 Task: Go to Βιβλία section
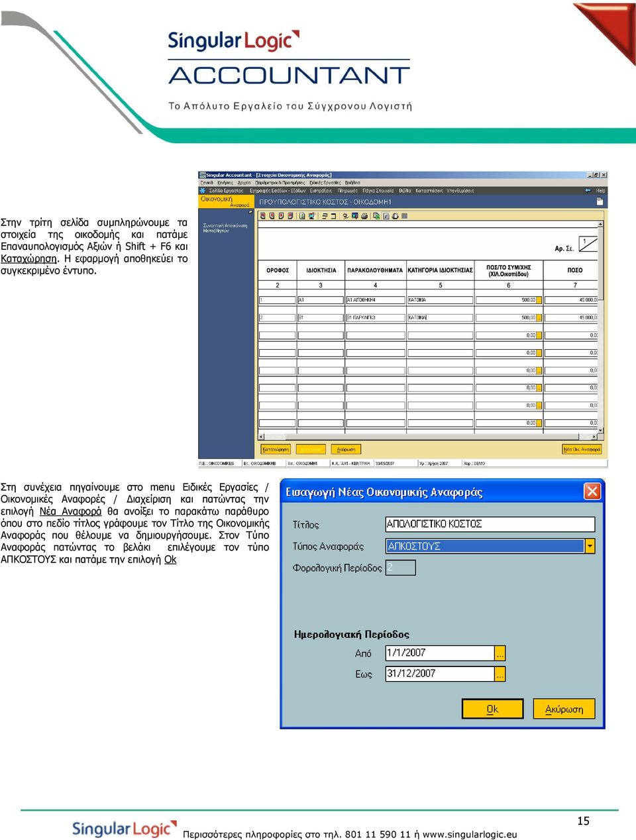coord(405,191)
